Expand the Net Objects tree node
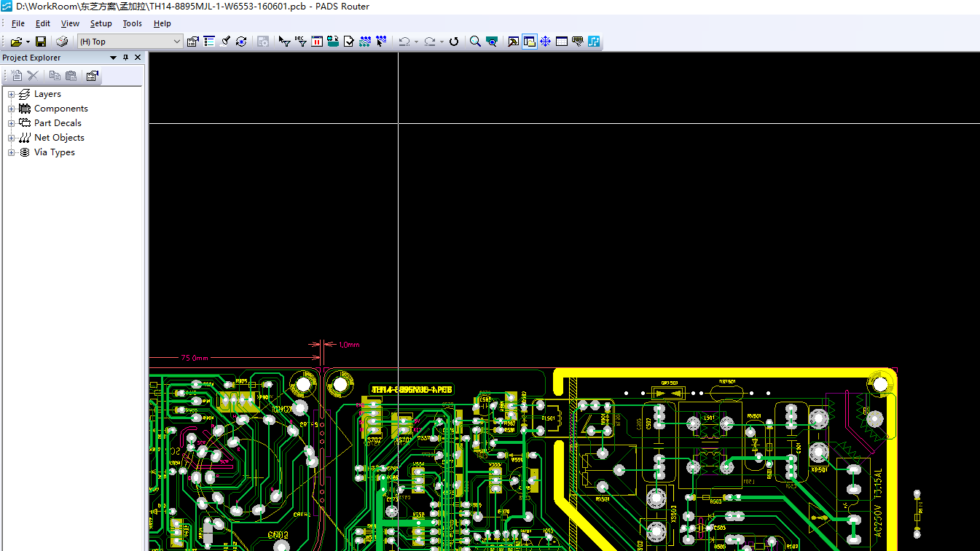This screenshot has height=551, width=980. click(12, 138)
